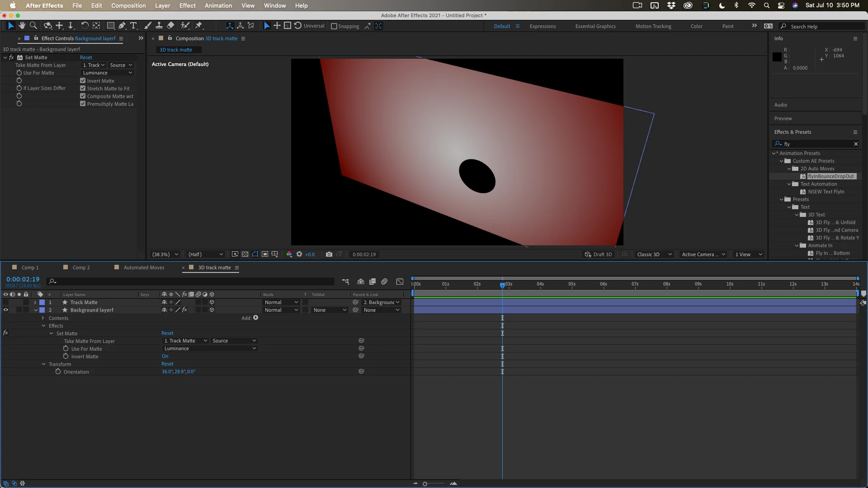Take a snapshot with camera icon
This screenshot has height=488, width=868.
click(329, 254)
